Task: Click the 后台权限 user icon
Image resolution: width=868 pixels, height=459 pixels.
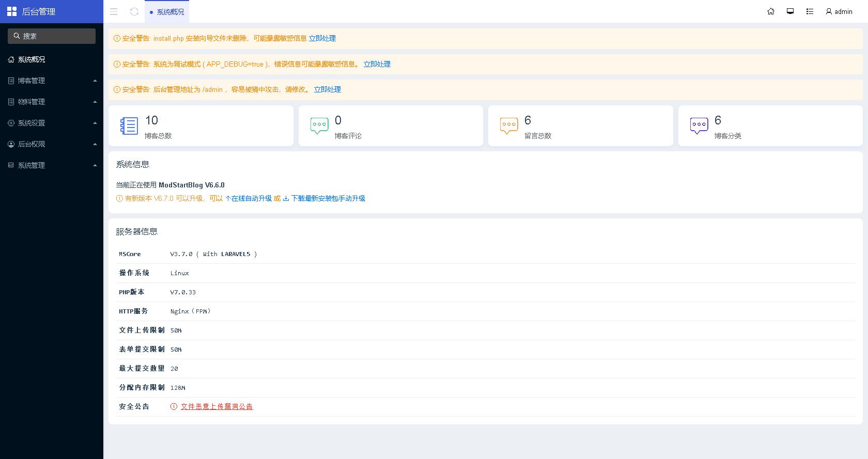Action: coord(11,144)
